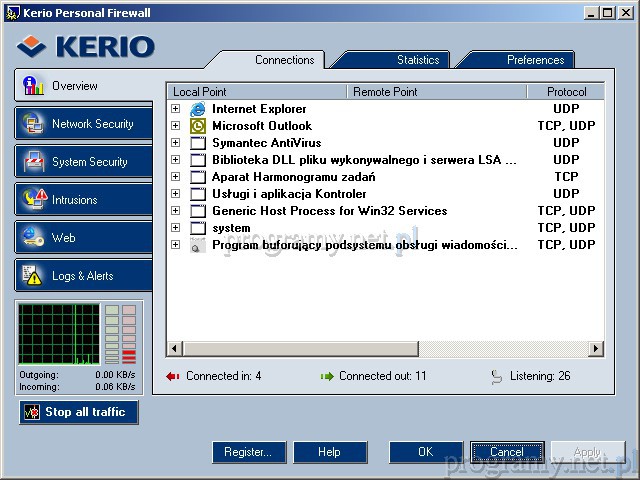Viewport: 640px width, 480px height.
Task: Click the Overview chart icon
Action: (x=35, y=86)
